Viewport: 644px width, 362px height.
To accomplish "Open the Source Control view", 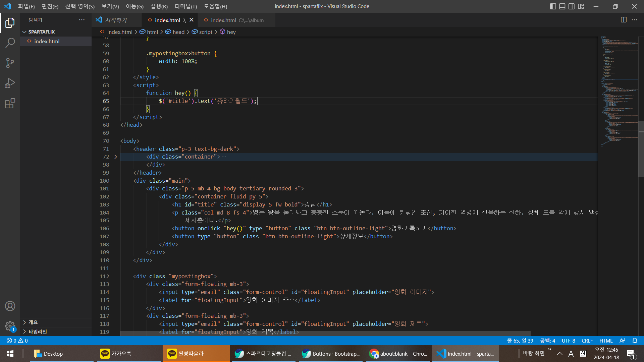I will point(10,63).
